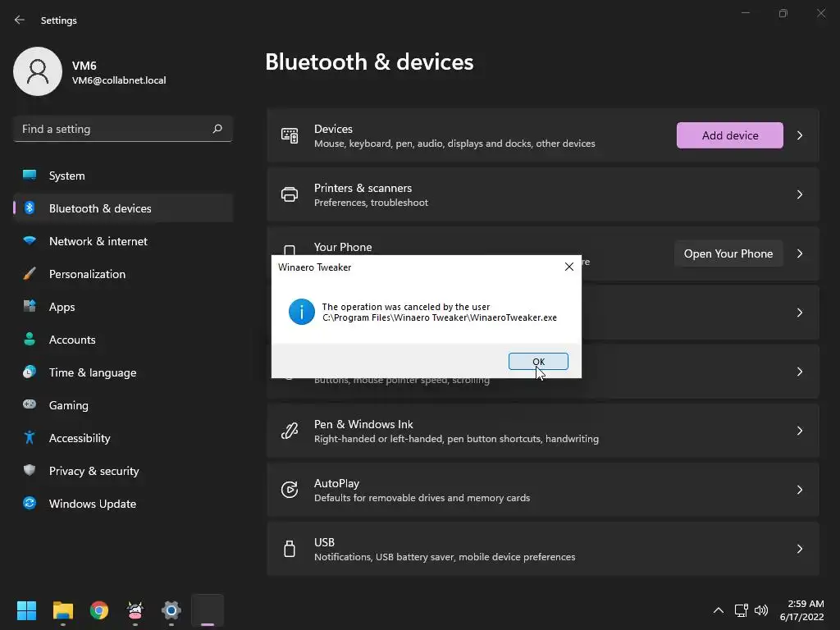Image resolution: width=840 pixels, height=630 pixels.
Task: Click the Personalization paintbrush icon
Action: [30, 274]
